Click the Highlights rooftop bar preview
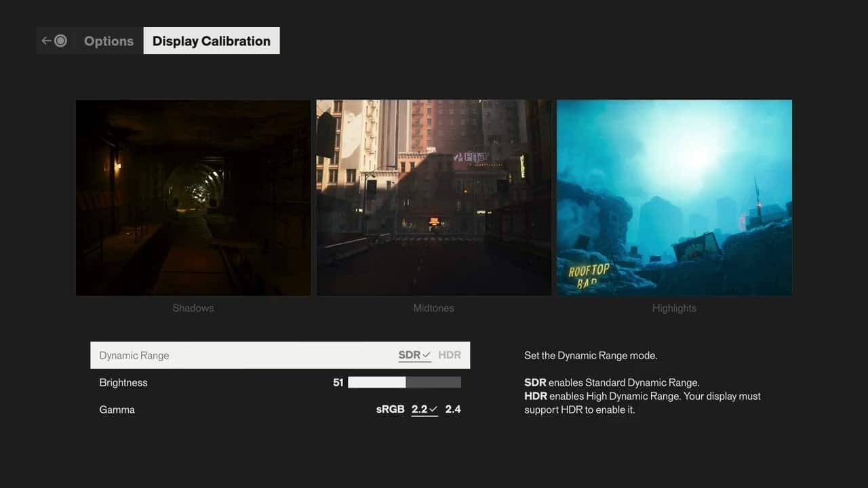The width and height of the screenshot is (868, 488). (674, 198)
